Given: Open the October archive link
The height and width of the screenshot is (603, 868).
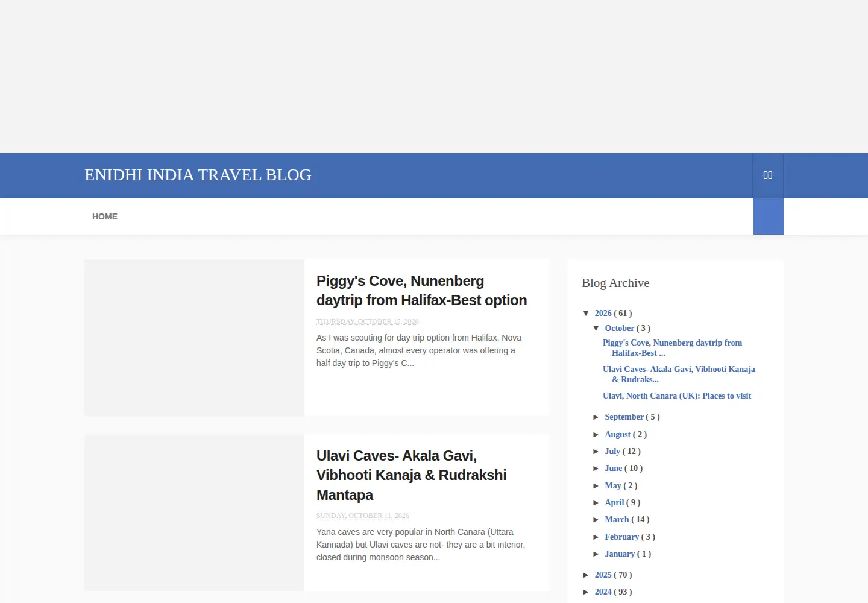Looking at the screenshot, I should click(620, 328).
